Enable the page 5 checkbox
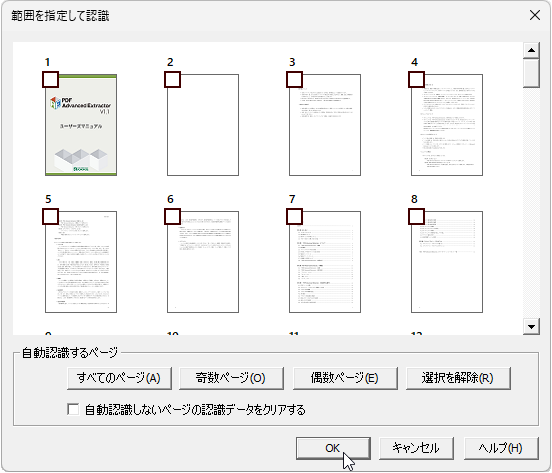Screen dimensions: 552x473 tap(50, 216)
